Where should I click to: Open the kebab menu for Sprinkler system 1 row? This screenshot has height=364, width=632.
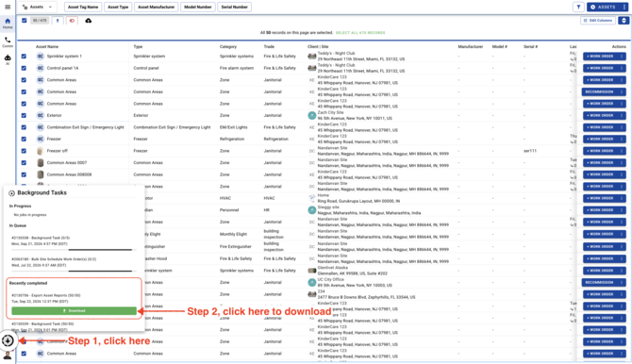coord(622,57)
